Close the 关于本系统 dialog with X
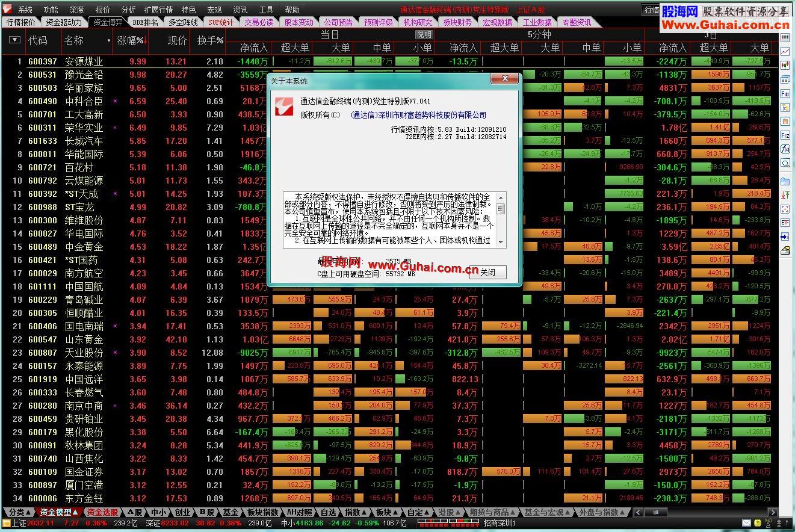795x532 pixels. click(x=504, y=79)
